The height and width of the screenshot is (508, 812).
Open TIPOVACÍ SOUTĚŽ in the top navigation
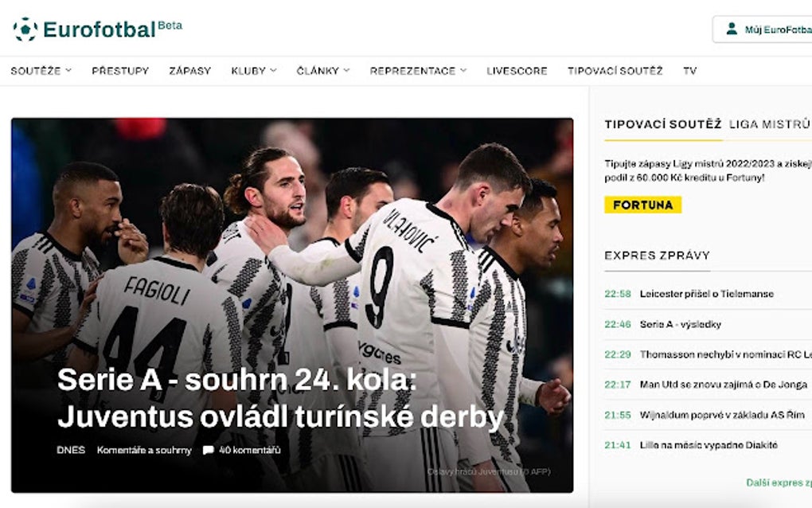615,71
